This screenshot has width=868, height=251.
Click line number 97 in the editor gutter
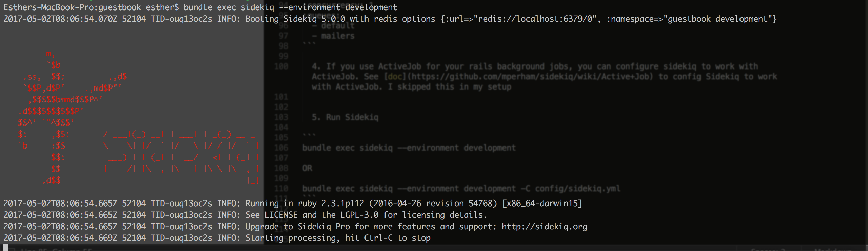[283, 36]
